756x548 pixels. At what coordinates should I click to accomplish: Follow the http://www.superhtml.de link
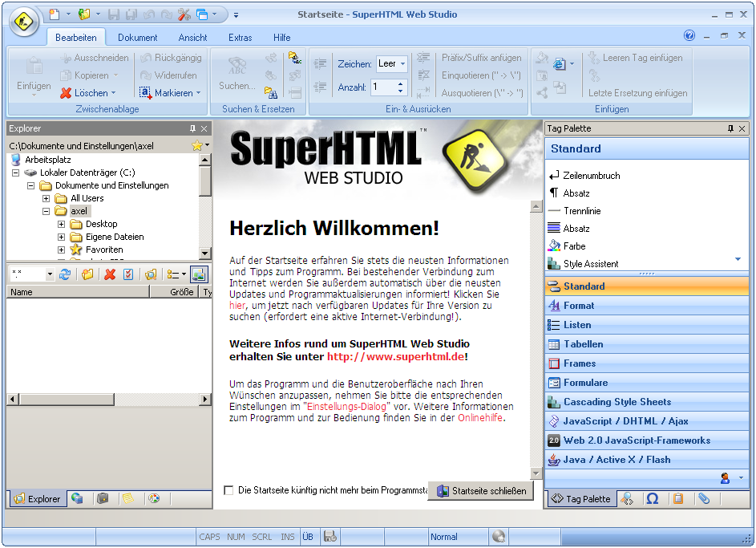coord(395,357)
